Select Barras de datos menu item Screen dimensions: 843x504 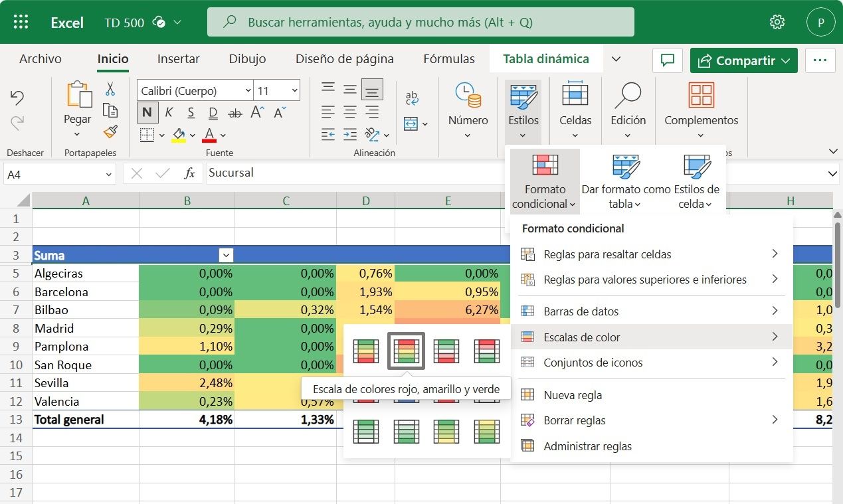tap(581, 311)
